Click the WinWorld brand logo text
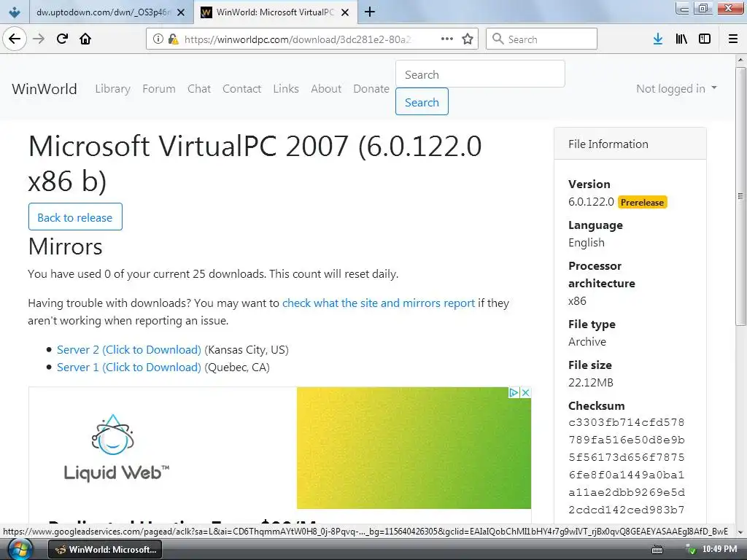Screen dimensions: 747x560 pyautogui.click(x=44, y=88)
